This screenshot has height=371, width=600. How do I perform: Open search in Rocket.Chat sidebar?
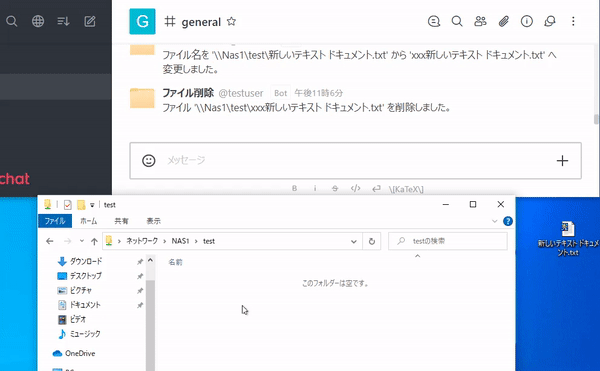[11, 21]
